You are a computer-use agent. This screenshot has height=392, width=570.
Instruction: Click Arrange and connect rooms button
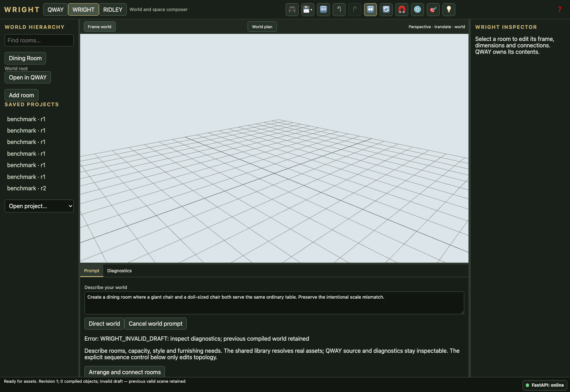[x=125, y=372]
